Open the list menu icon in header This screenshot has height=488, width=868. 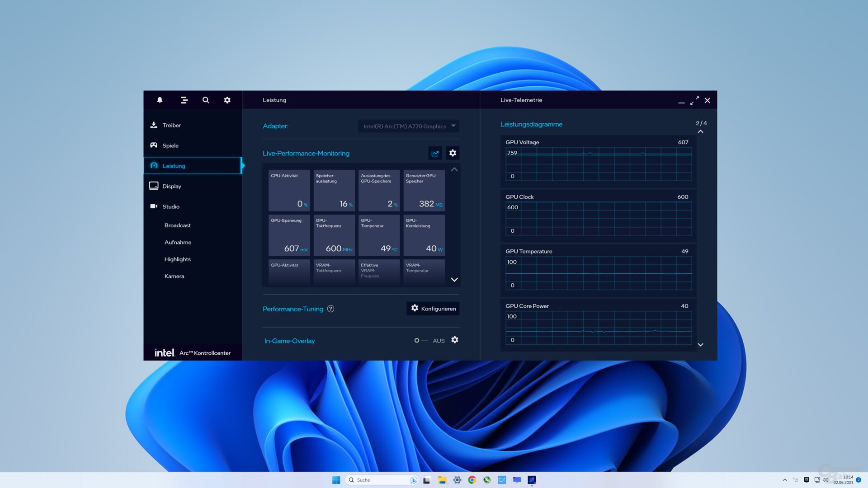pyautogui.click(x=184, y=100)
